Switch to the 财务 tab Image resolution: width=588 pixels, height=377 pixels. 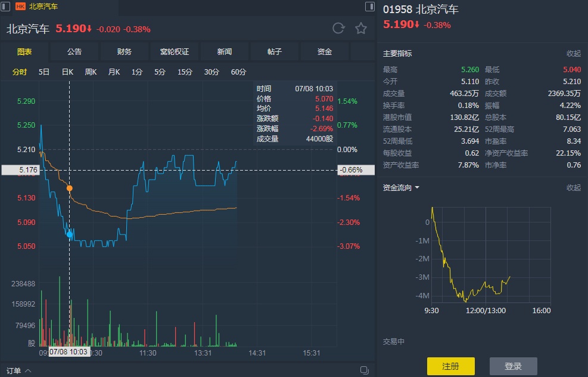(x=124, y=52)
